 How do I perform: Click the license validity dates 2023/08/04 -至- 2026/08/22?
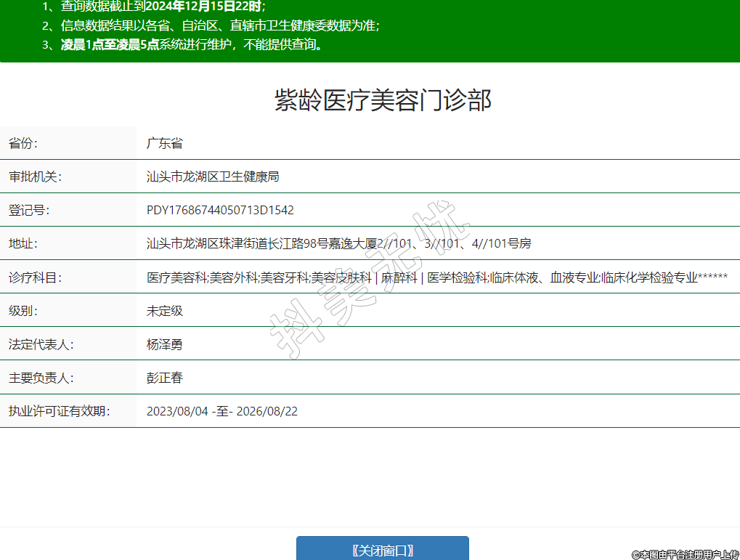click(x=221, y=411)
